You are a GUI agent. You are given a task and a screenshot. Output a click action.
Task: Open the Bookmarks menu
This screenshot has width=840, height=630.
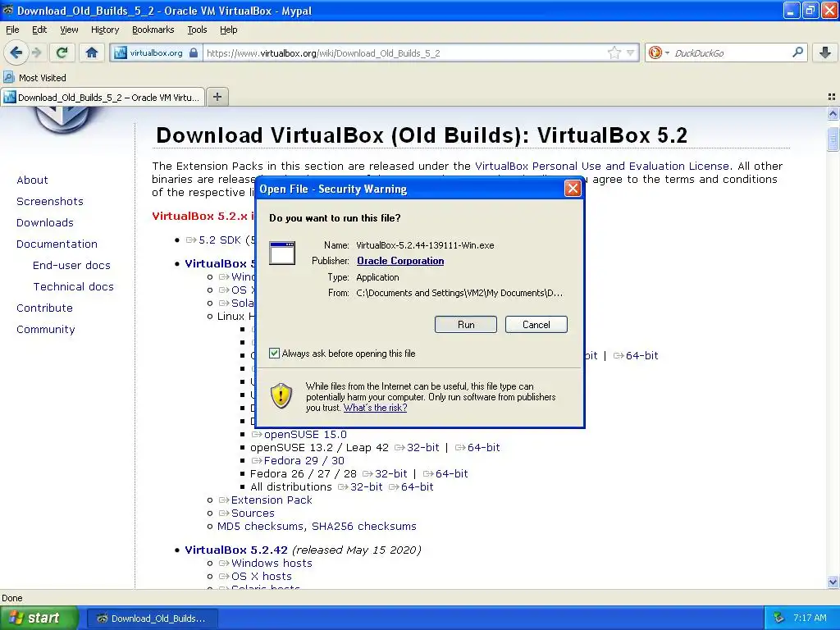click(x=153, y=30)
